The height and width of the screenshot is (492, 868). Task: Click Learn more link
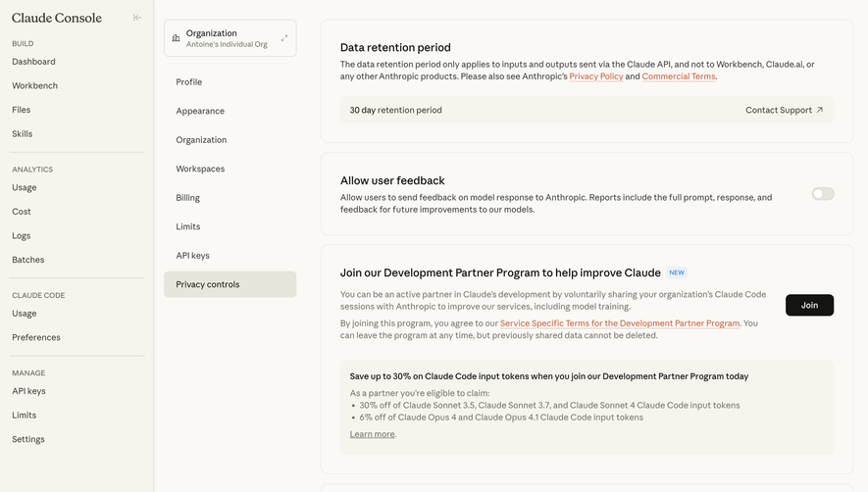pyautogui.click(x=372, y=434)
